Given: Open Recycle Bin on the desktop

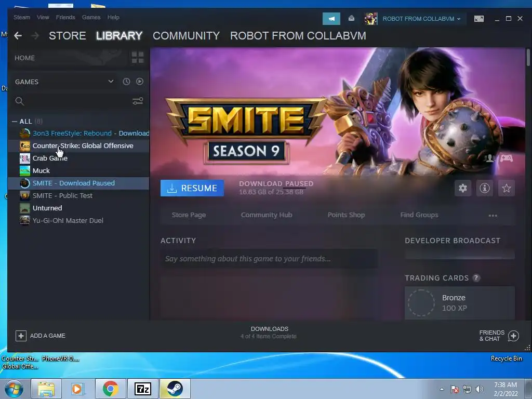Looking at the screenshot, I should click(x=506, y=358).
